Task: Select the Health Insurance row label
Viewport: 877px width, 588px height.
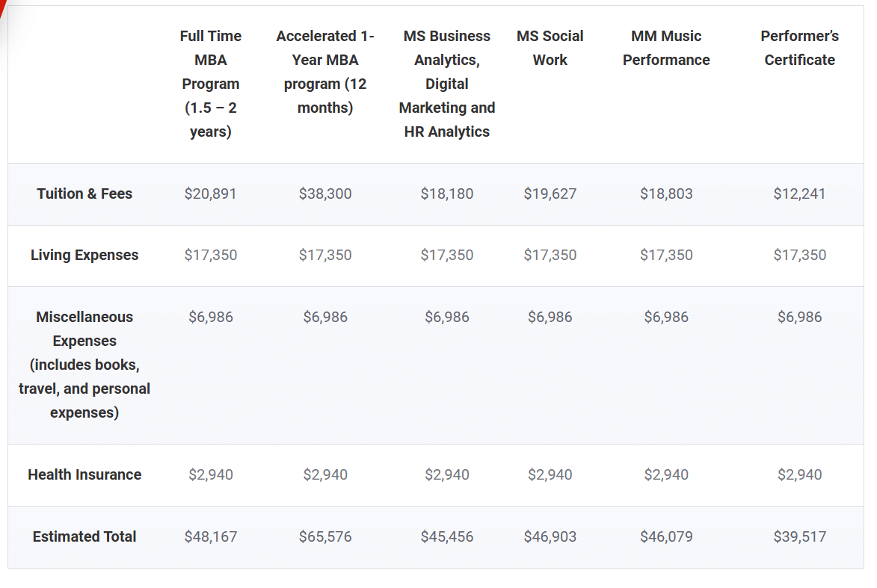Action: (84, 474)
